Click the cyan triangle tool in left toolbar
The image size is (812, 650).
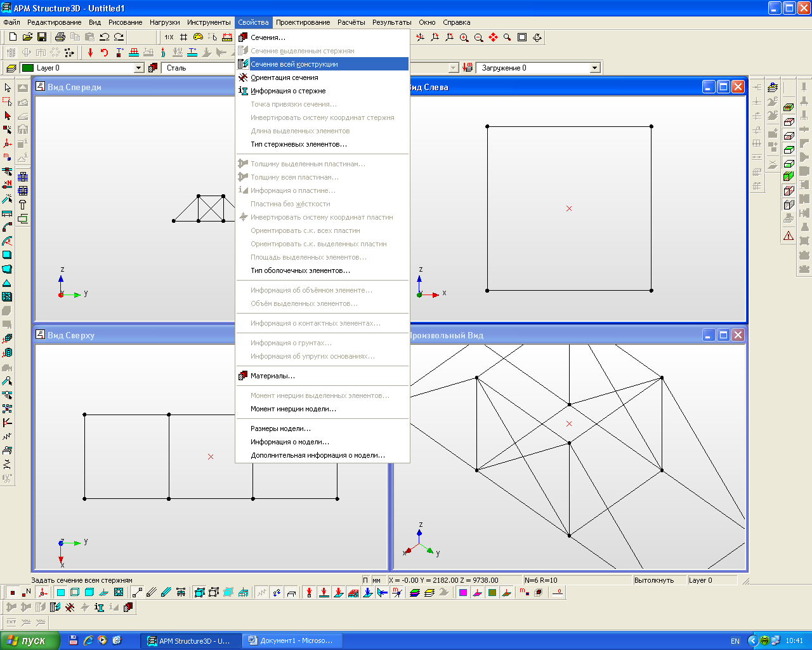[x=7, y=282]
